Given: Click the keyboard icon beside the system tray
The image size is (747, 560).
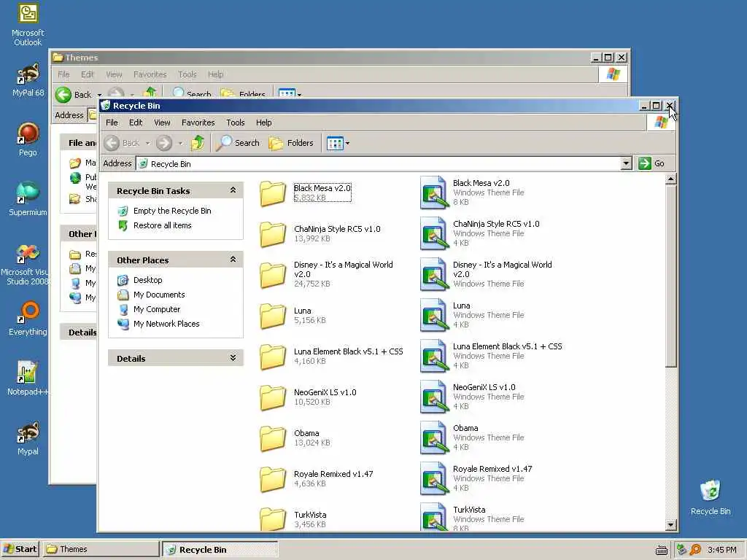Looking at the screenshot, I should point(661,550).
